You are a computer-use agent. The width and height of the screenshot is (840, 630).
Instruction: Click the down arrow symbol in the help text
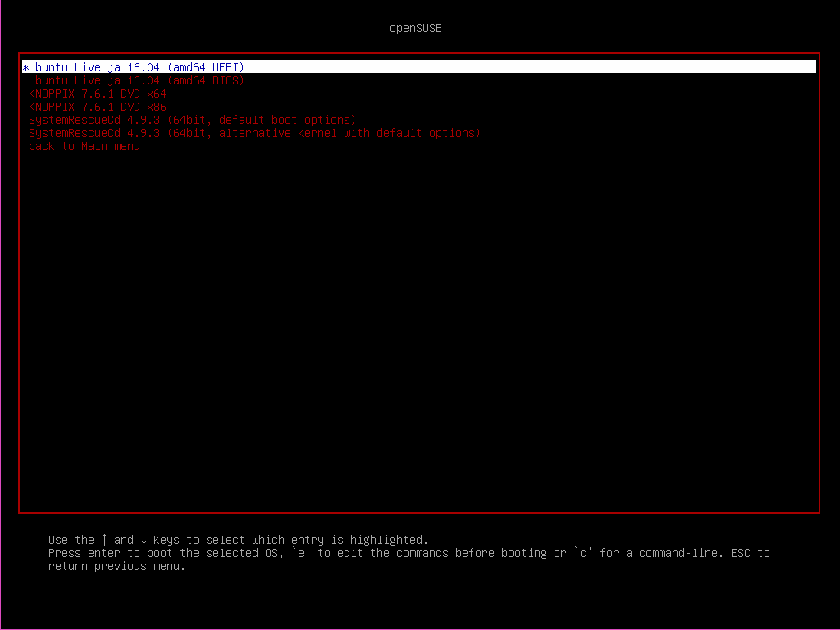(x=144, y=539)
